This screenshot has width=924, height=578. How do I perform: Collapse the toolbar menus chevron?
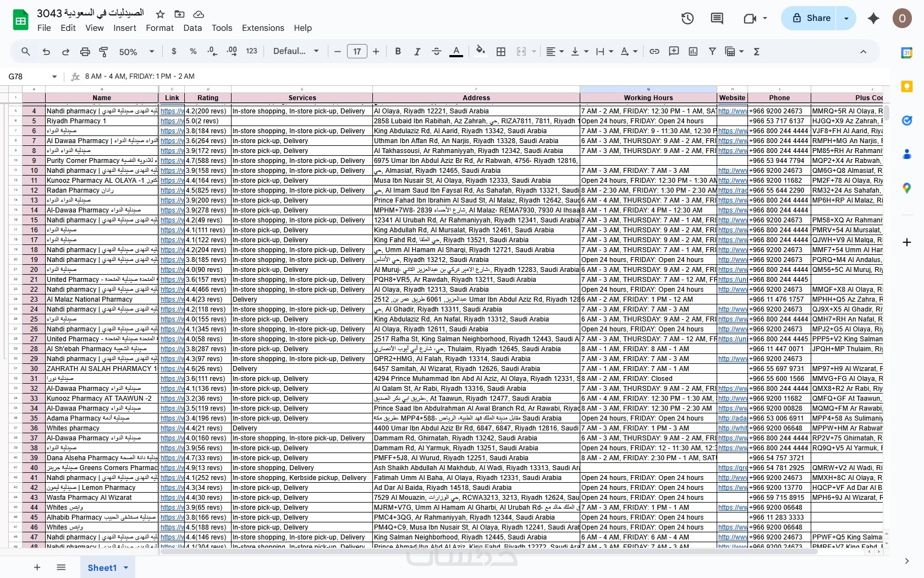(x=864, y=51)
